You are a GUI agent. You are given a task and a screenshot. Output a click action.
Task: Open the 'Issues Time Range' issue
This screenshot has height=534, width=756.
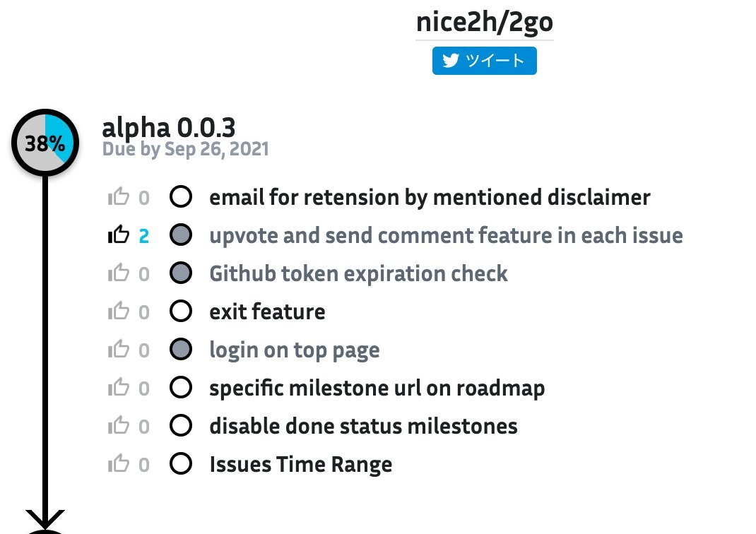coord(301,464)
